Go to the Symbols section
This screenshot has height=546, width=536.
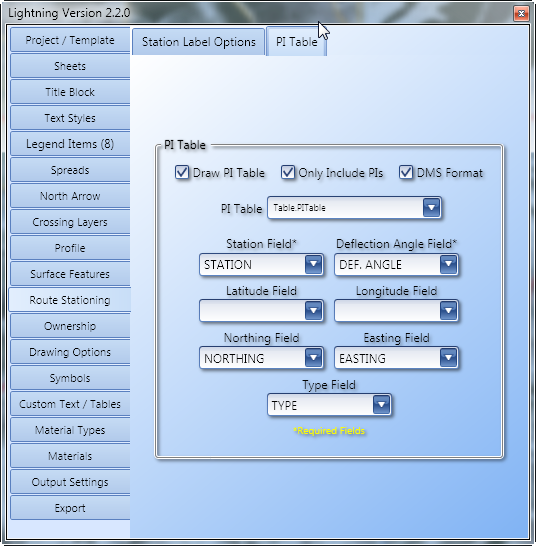tap(70, 378)
